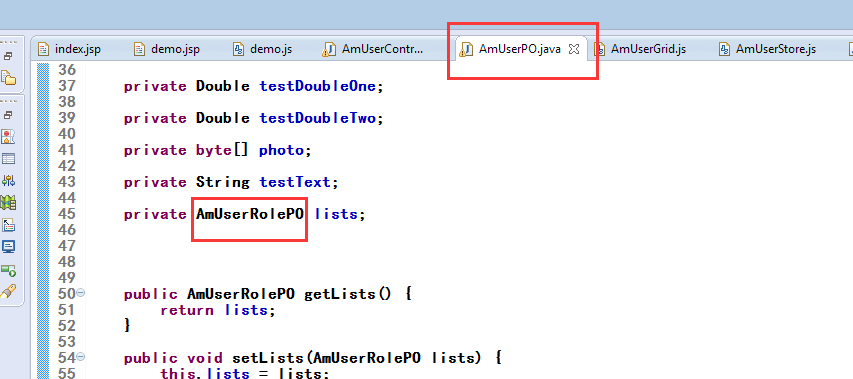Open the minimized table-grid view icon
Viewport: 853px width, 379px height.
9,159
